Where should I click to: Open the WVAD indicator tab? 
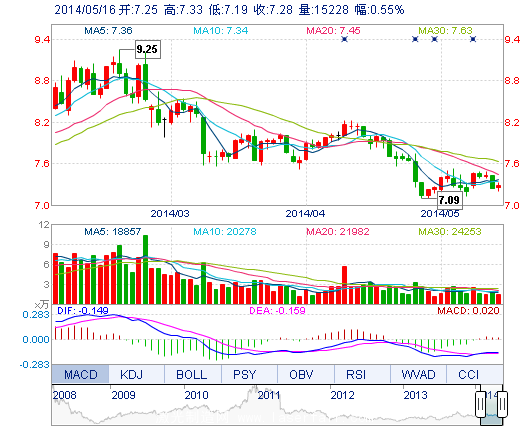click(x=419, y=374)
